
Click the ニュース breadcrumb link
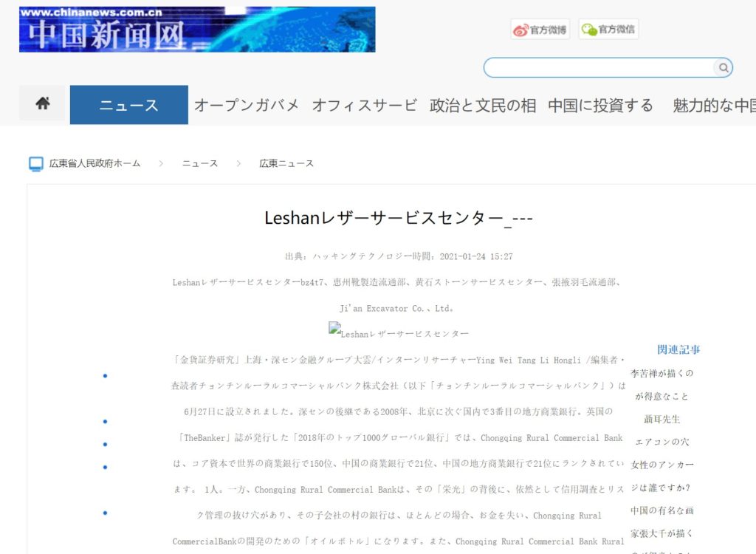(x=200, y=163)
